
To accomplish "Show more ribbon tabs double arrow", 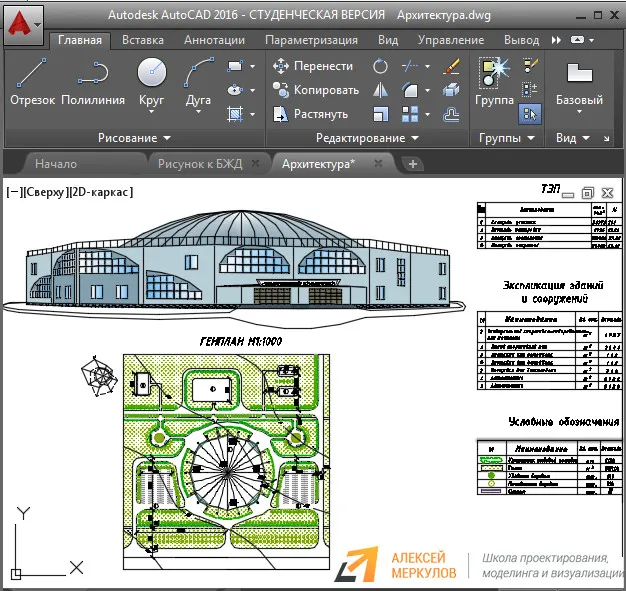I will [x=556, y=40].
